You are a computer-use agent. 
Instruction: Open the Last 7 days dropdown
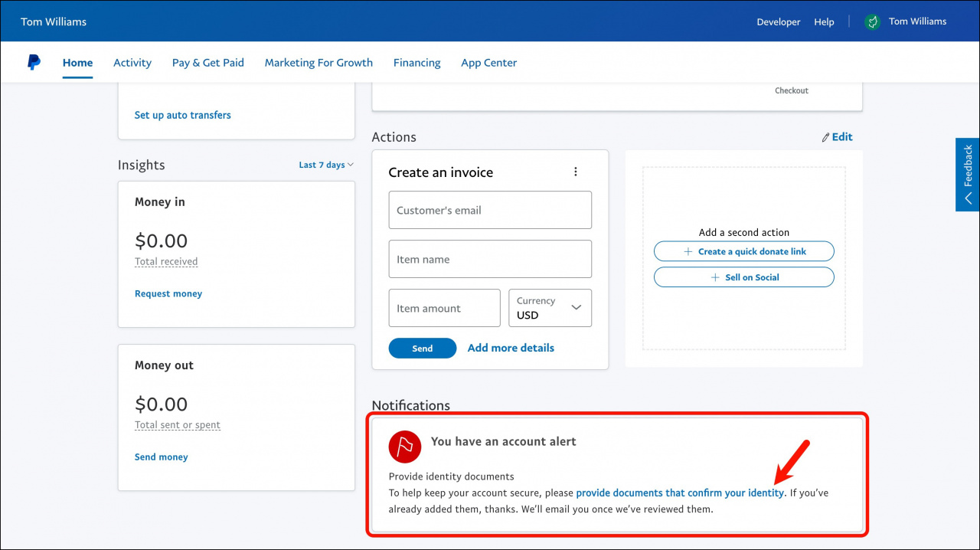[x=326, y=165]
